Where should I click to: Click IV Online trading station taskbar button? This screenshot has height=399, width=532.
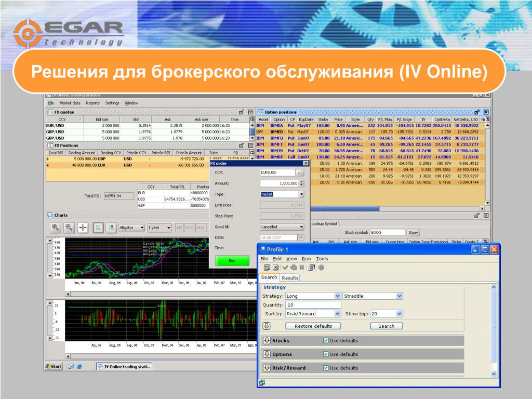pos(125,367)
